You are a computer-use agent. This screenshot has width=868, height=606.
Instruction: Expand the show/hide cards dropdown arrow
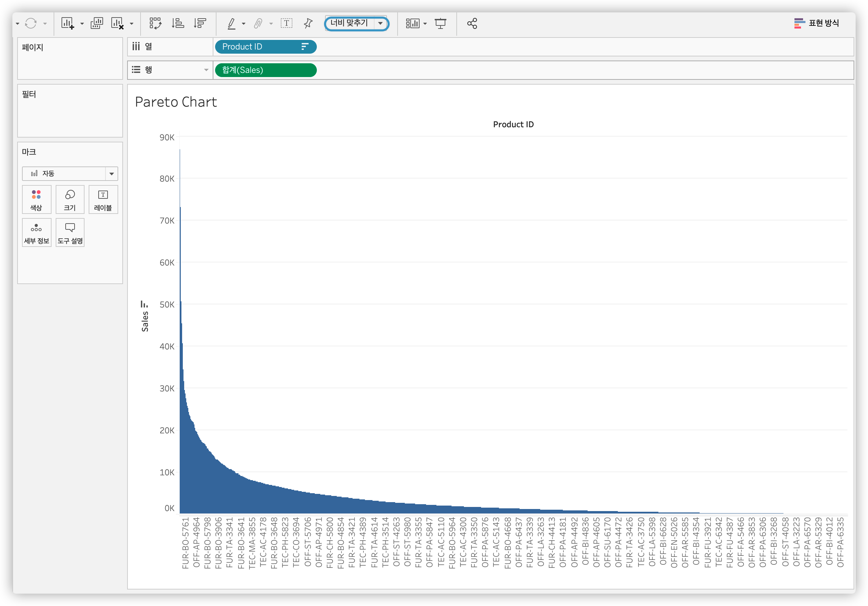coord(425,24)
